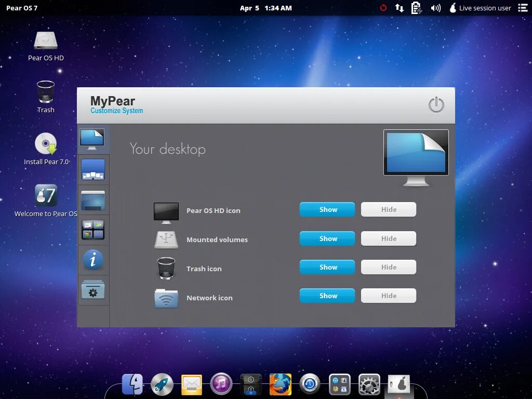Image resolution: width=532 pixels, height=399 pixels.
Task: Click the black monitor icon beside Pear OS HD
Action: coord(166,213)
